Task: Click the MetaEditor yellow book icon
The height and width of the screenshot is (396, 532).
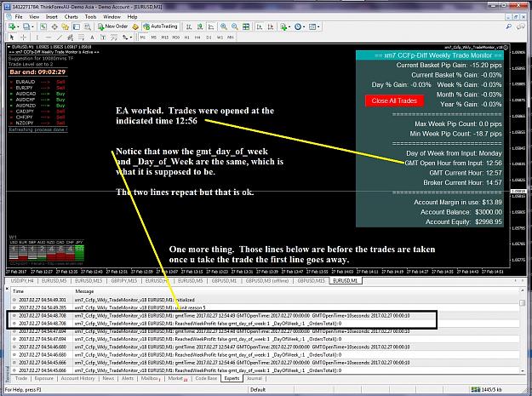Action: 135,26
